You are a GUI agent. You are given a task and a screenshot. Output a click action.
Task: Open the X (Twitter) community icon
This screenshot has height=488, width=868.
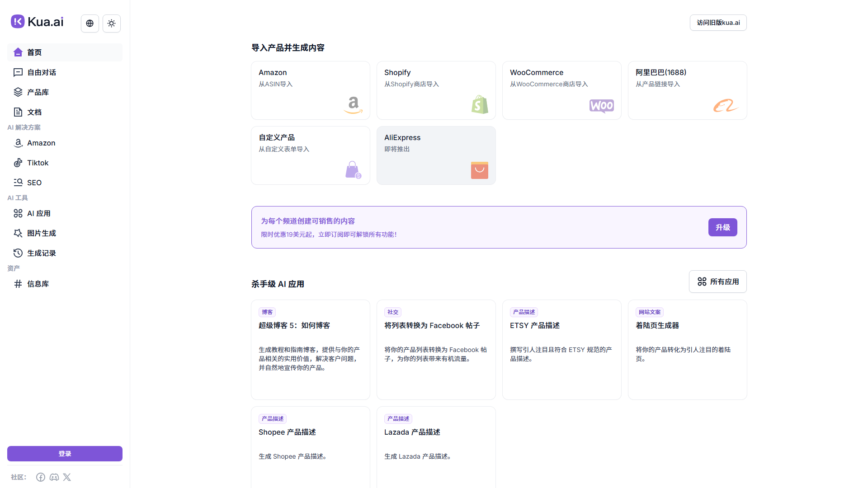(67, 477)
